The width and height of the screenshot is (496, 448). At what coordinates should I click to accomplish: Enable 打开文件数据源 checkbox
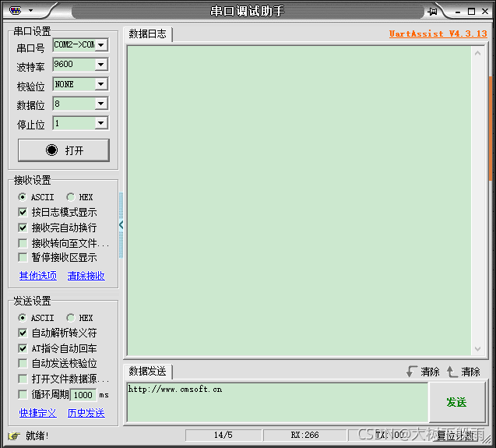tap(23, 379)
